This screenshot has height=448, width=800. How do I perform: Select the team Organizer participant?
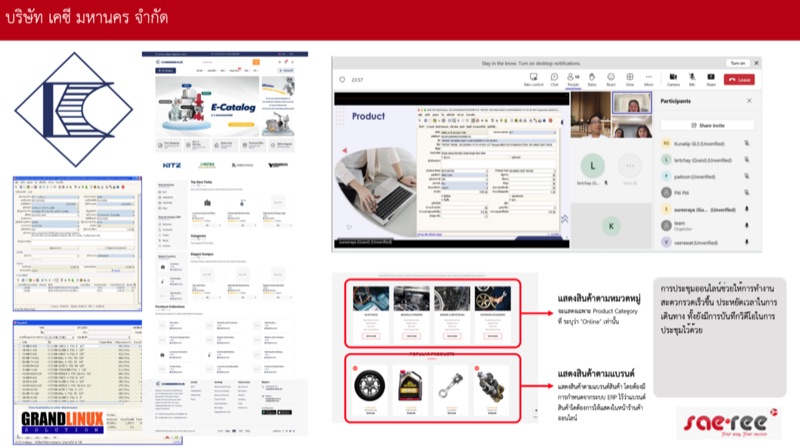[706, 226]
